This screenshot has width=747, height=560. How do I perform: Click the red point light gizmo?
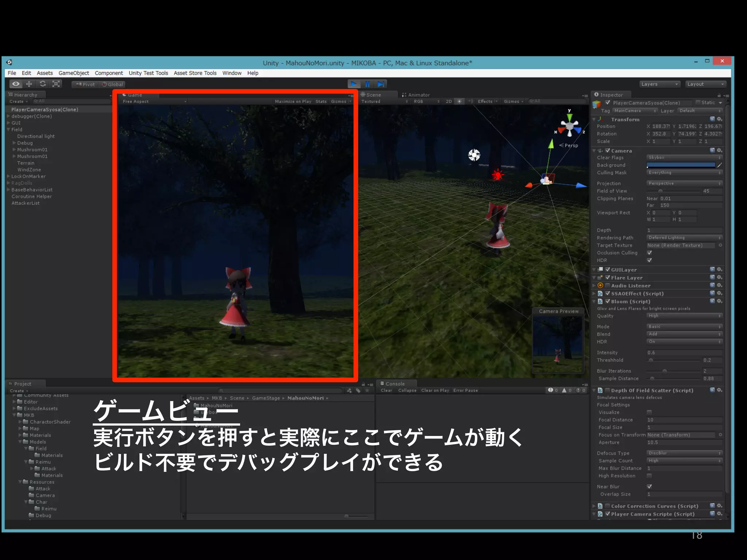click(x=498, y=175)
